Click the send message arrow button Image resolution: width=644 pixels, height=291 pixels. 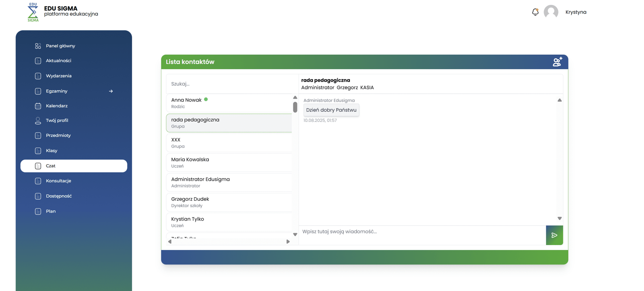554,235
